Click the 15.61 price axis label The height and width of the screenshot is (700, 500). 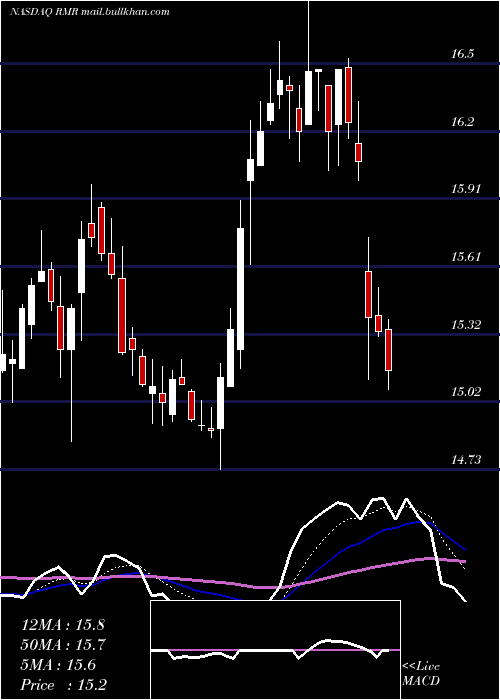tap(466, 257)
